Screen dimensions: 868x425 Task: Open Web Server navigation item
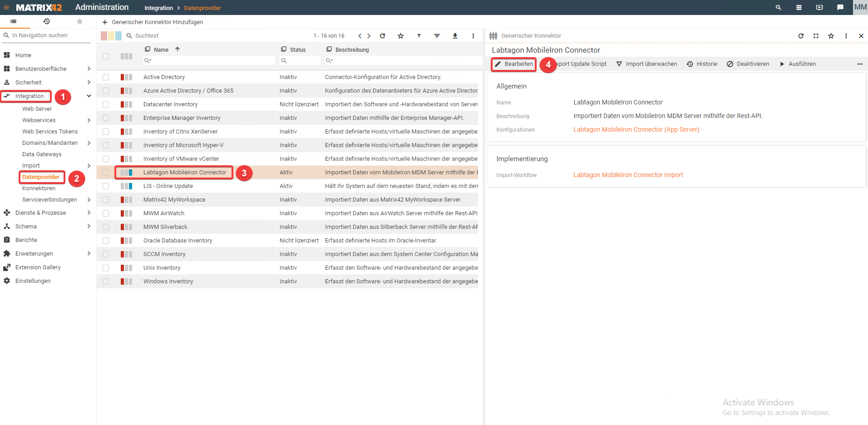[x=37, y=109]
